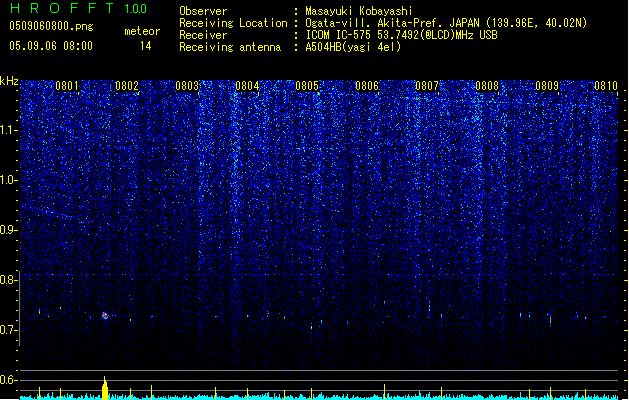Click the 'Receiving Location' field label

click(x=233, y=23)
